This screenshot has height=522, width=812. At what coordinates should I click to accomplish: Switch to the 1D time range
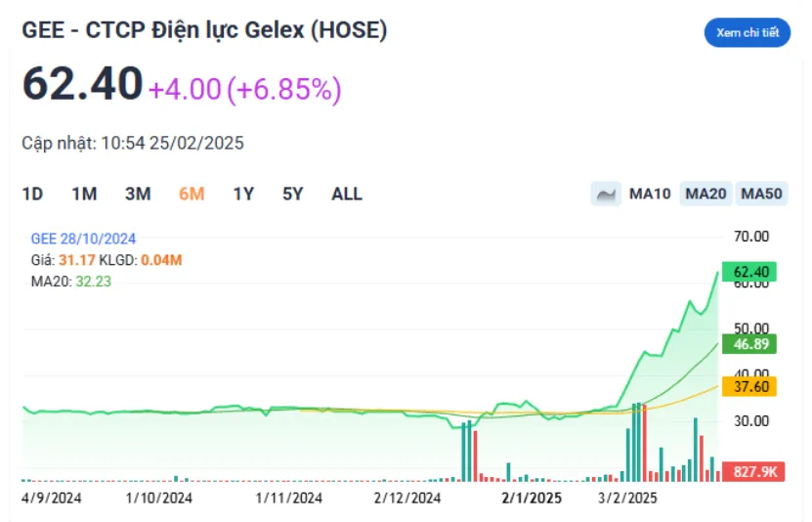coord(32,194)
